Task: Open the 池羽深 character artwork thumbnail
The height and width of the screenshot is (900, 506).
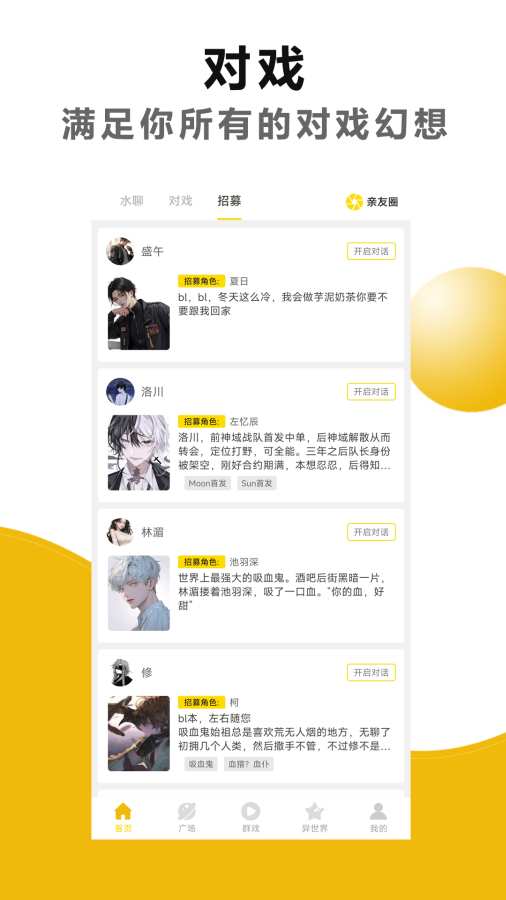Action: [x=139, y=593]
